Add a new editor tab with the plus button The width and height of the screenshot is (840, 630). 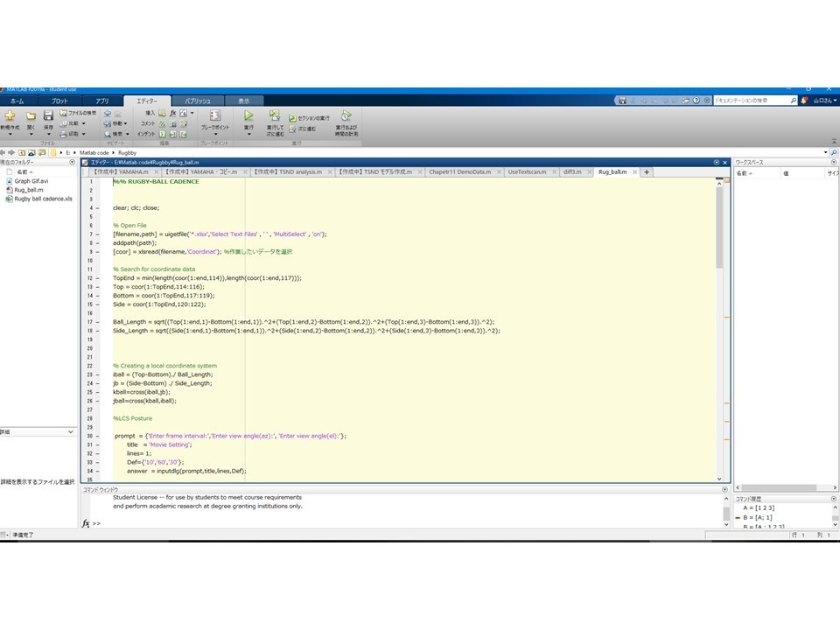point(647,172)
